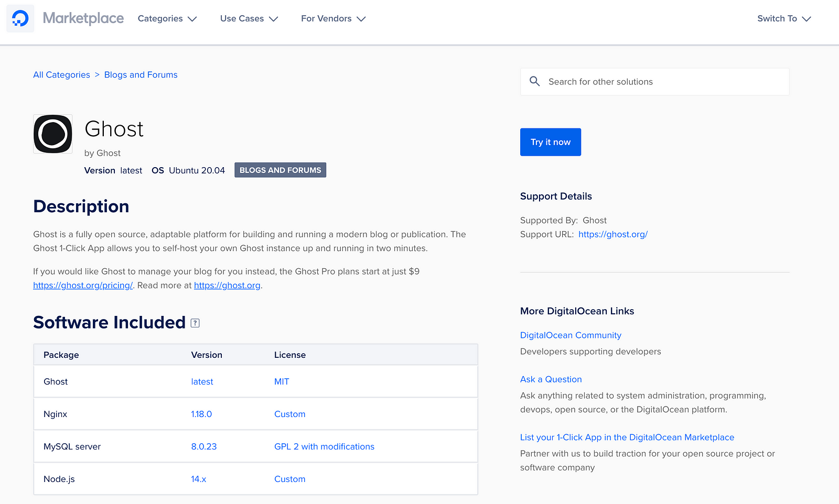The height and width of the screenshot is (504, 839).
Task: Open the Marketplace home link
Action: [x=83, y=18]
